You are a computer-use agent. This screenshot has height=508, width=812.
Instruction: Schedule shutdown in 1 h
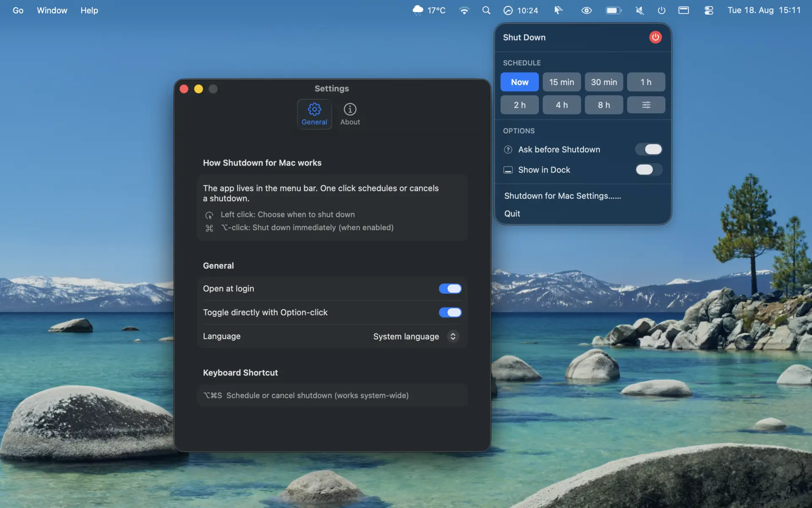tap(646, 82)
